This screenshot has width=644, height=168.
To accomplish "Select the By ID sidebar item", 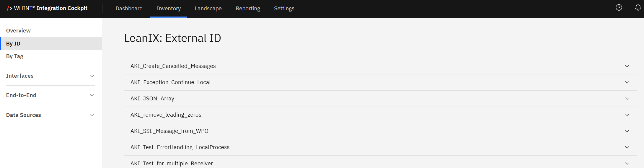I will coord(13,44).
